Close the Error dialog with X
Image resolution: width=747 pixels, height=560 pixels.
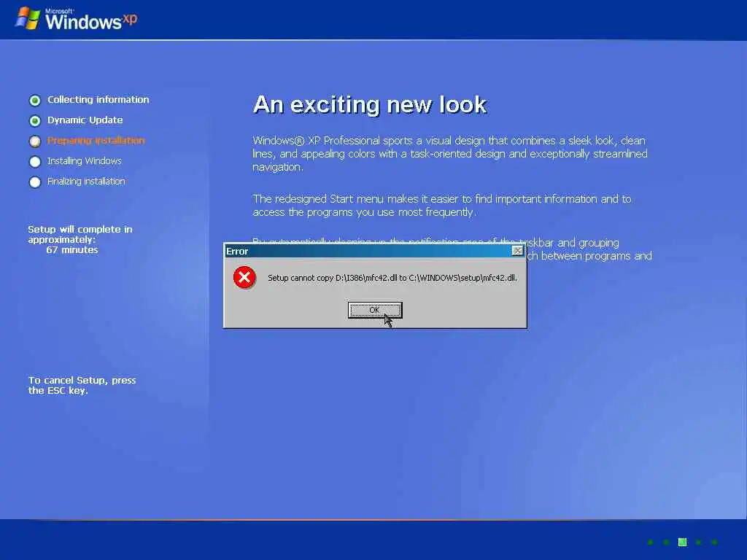(x=517, y=251)
